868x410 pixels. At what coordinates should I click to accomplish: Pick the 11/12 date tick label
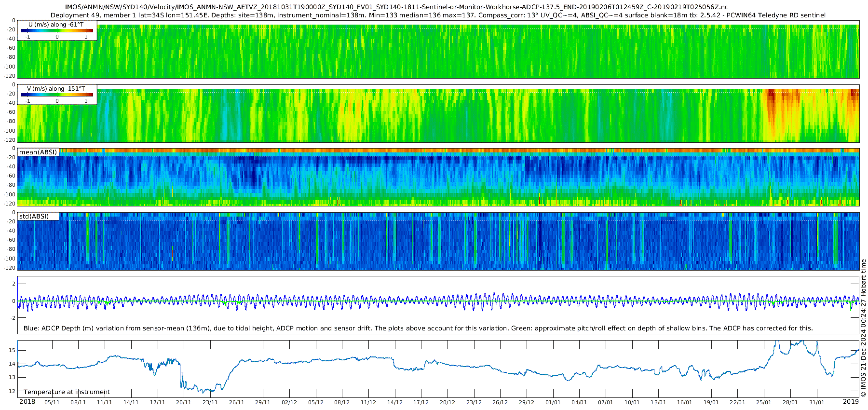pyautogui.click(x=368, y=402)
